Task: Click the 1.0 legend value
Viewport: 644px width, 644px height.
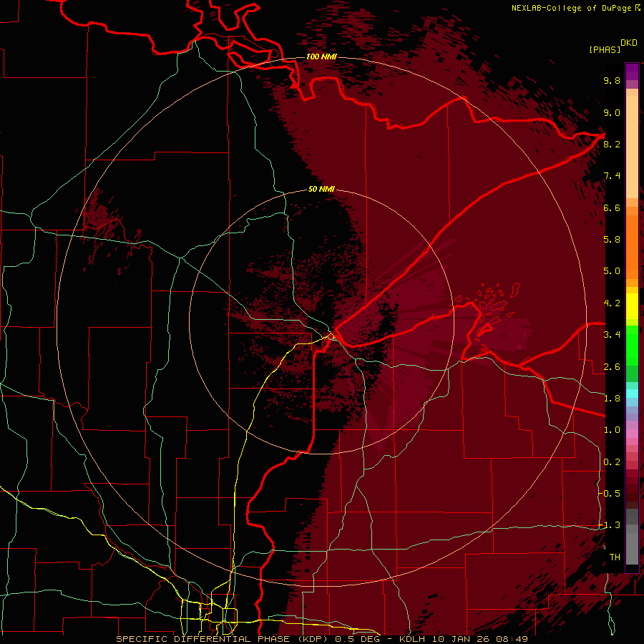Action: pos(612,430)
